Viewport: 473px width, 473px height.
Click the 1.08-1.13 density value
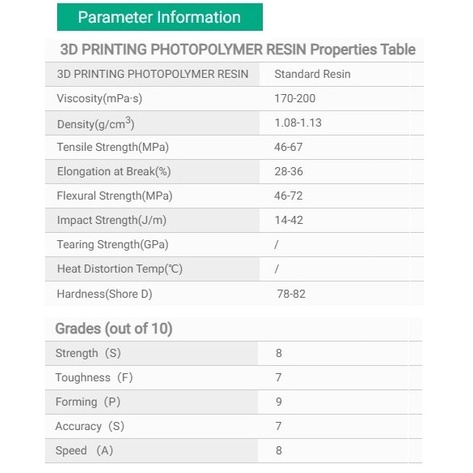[x=298, y=123]
